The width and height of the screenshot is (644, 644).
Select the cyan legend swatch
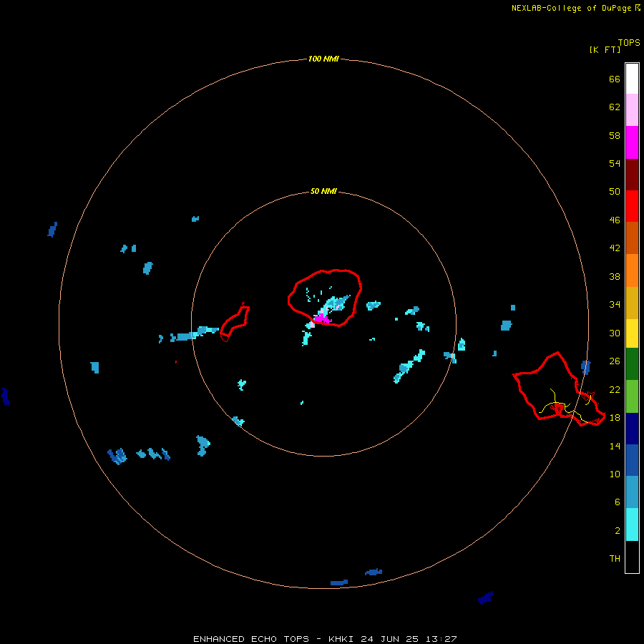pos(632,525)
